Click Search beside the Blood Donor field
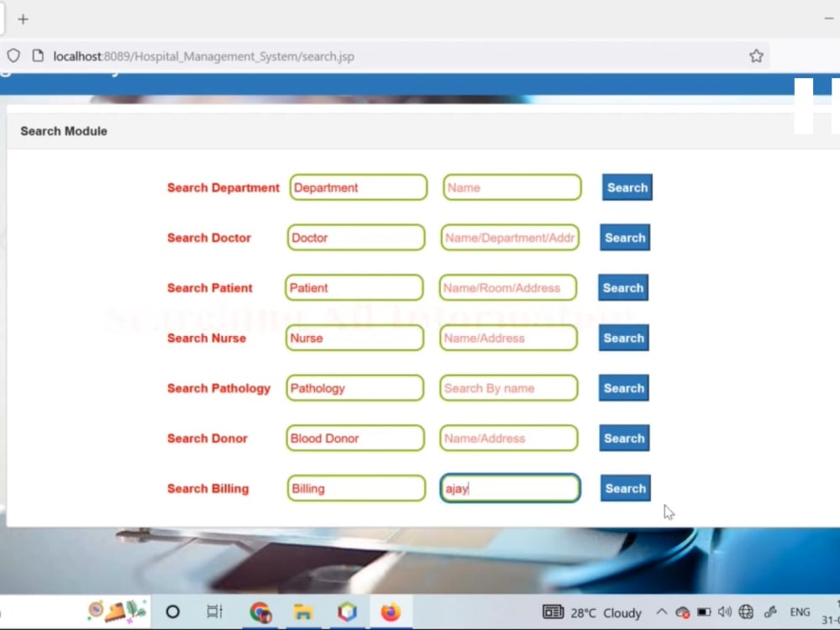This screenshot has width=840, height=630. click(624, 438)
